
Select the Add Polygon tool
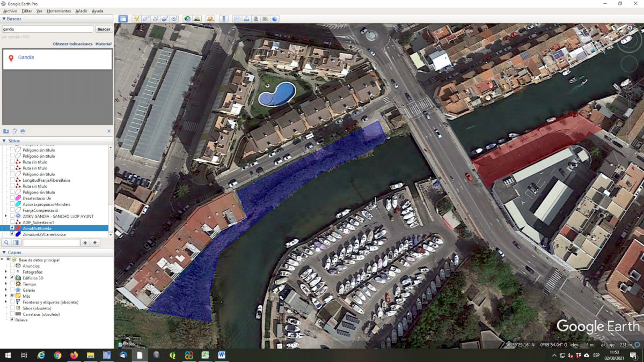[x=145, y=19]
